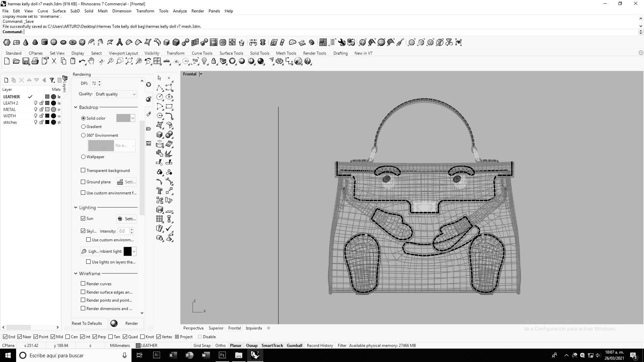Select 360° Environment radio button
Viewport: 644px width, 362px height.
(83, 135)
